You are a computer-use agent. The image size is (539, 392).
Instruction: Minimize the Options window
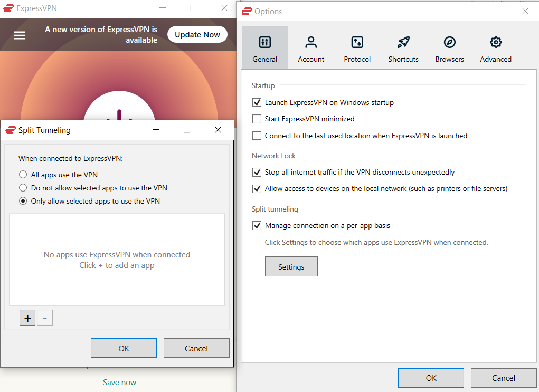[x=464, y=11]
